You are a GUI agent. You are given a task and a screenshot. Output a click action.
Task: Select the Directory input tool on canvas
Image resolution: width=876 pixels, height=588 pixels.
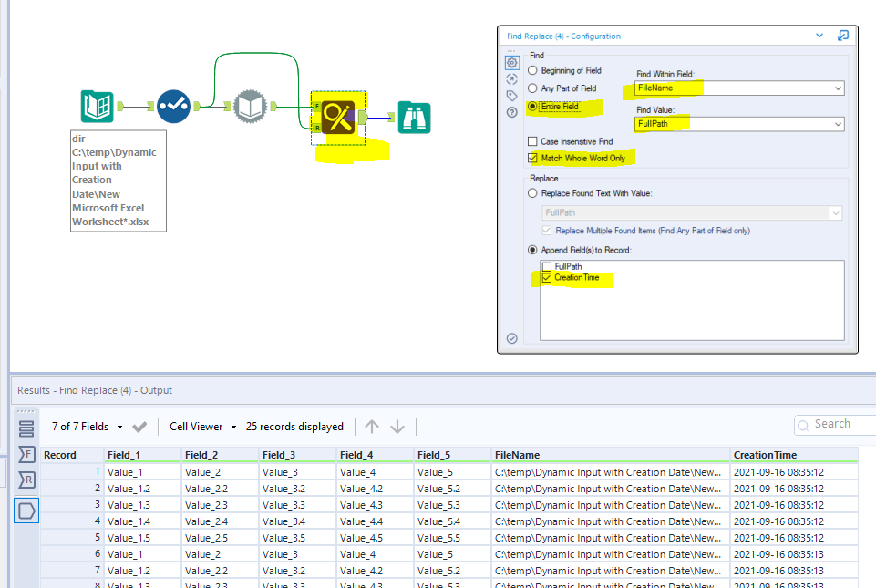click(x=98, y=106)
